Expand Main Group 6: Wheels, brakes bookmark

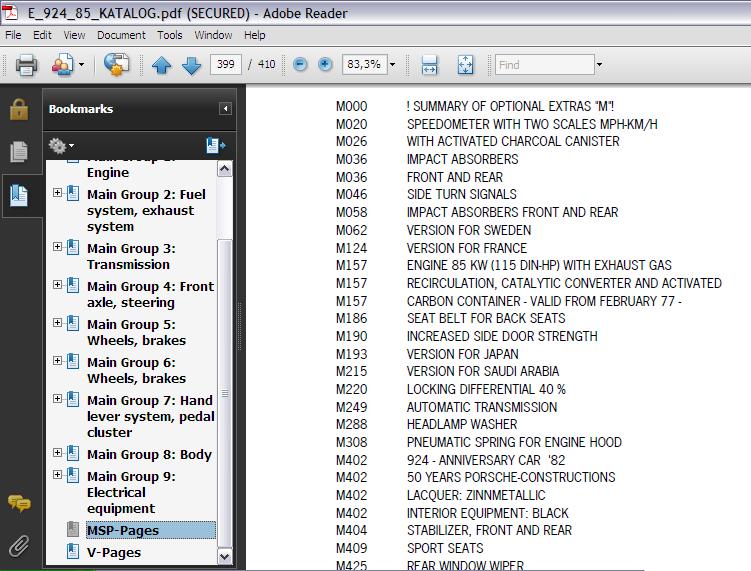click(x=57, y=360)
